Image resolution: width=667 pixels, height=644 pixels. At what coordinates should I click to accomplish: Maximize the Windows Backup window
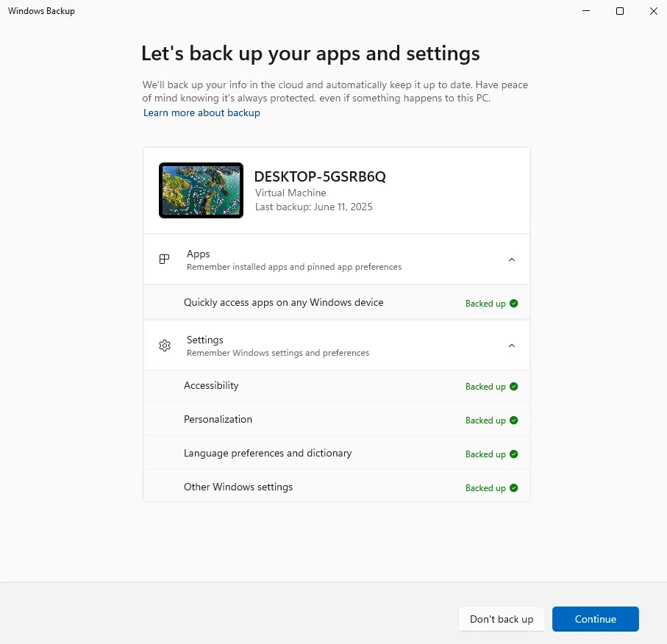pyautogui.click(x=620, y=11)
